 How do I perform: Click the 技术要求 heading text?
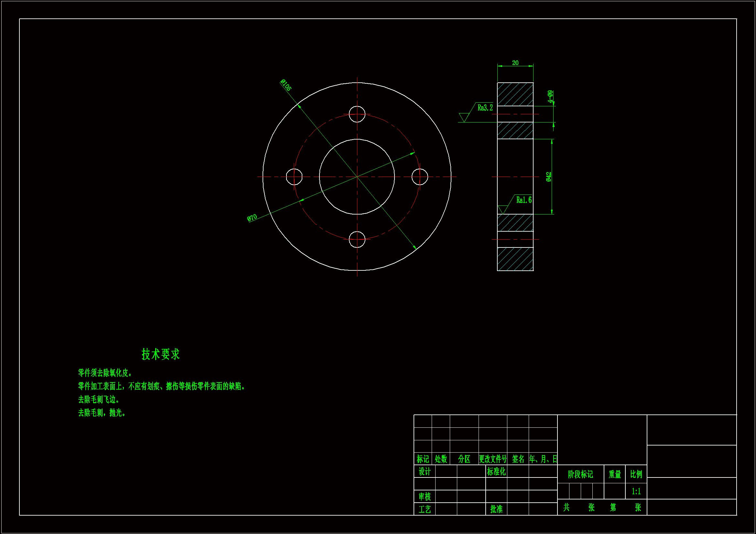point(161,354)
